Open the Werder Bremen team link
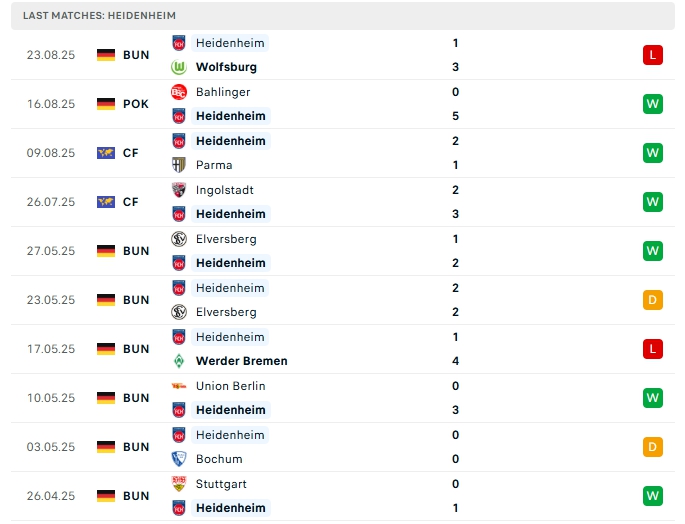This screenshot has width=685, height=524. point(241,361)
